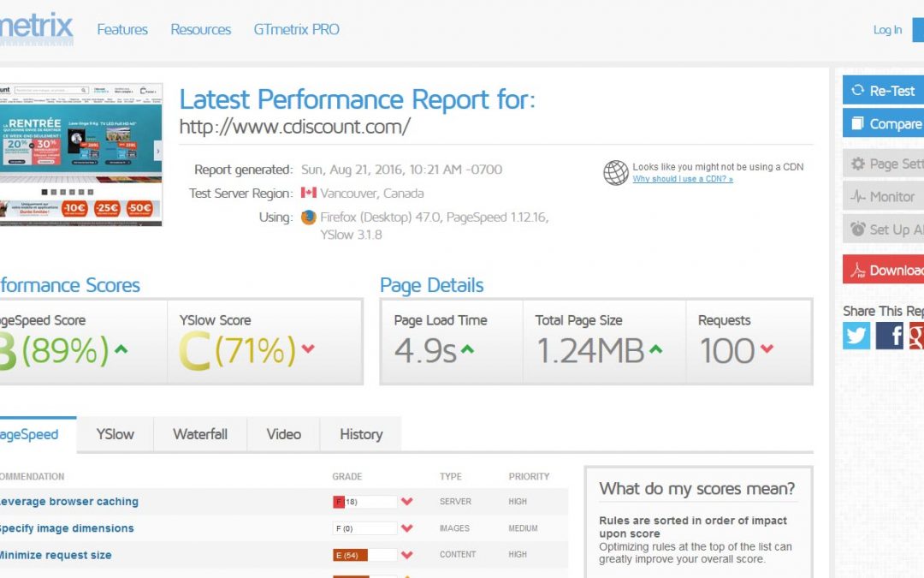Click CONTENT type in Minimize request row
Image resolution: width=924 pixels, height=578 pixels.
pos(458,554)
